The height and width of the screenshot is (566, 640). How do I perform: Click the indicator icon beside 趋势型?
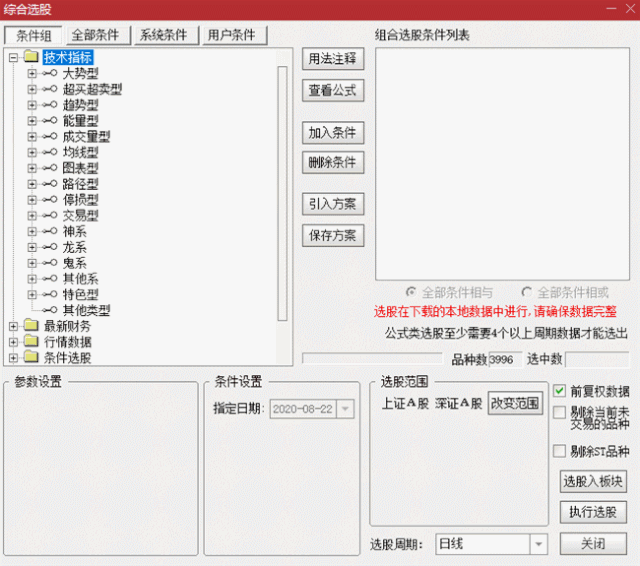coord(50,105)
